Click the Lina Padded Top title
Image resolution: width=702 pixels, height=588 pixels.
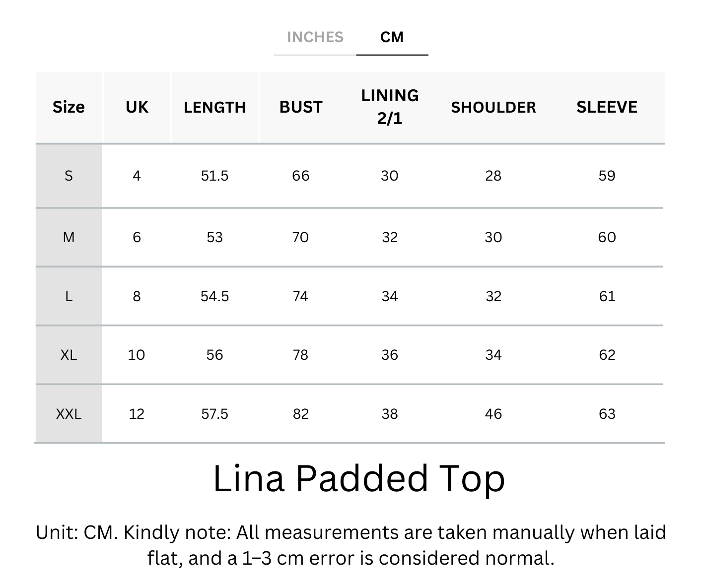[358, 479]
